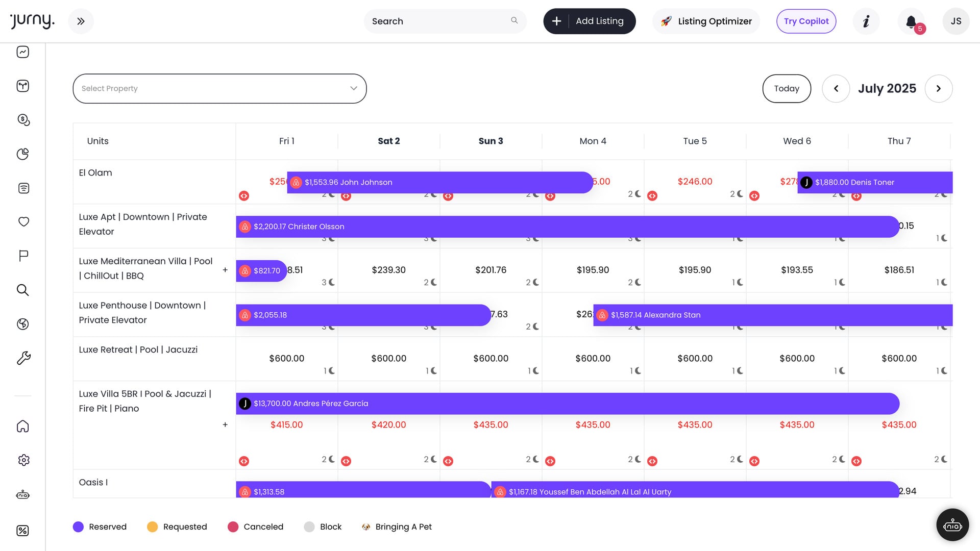Image resolution: width=980 pixels, height=551 pixels.
Task: Open the Select Property dropdown
Action: pyautogui.click(x=219, y=88)
